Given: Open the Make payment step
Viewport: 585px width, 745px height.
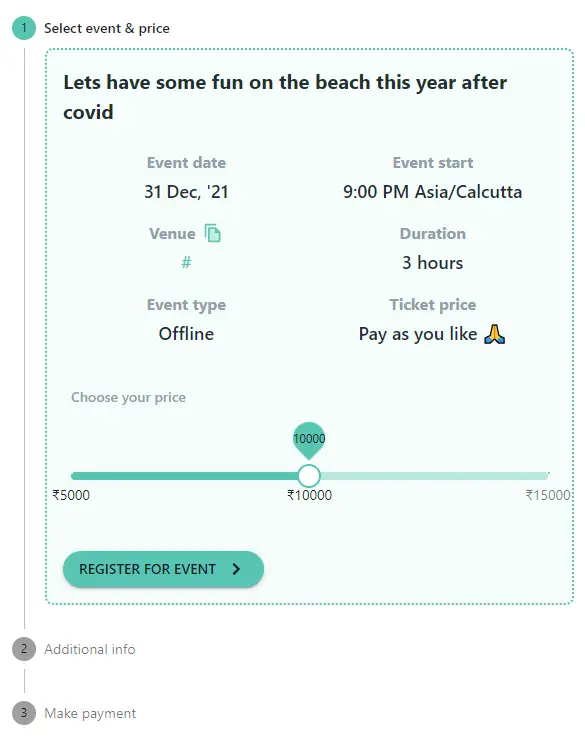Looking at the screenshot, I should (x=90, y=713).
